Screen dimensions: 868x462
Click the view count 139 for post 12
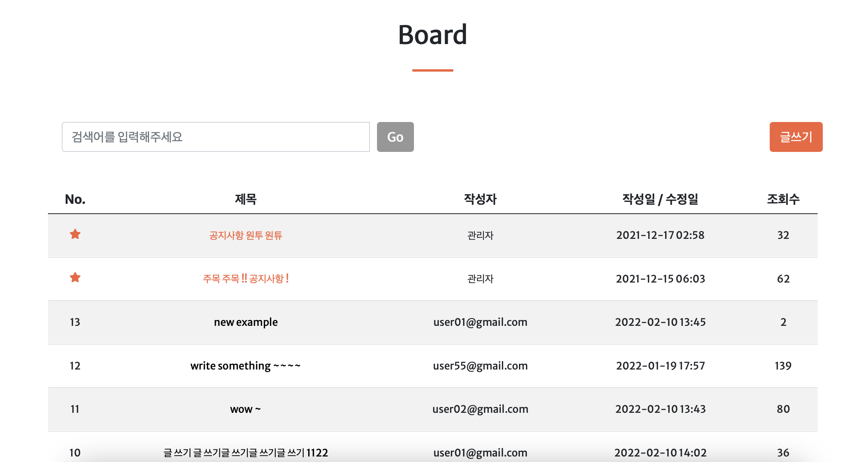point(783,366)
